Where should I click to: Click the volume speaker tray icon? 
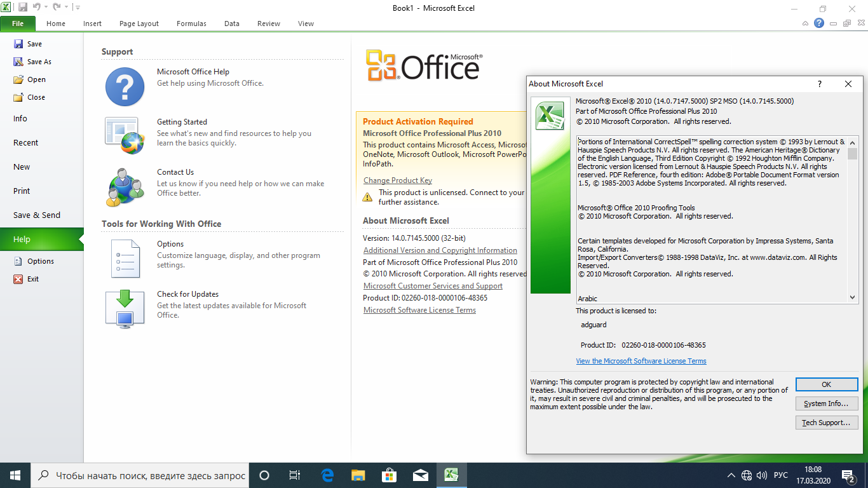763,475
